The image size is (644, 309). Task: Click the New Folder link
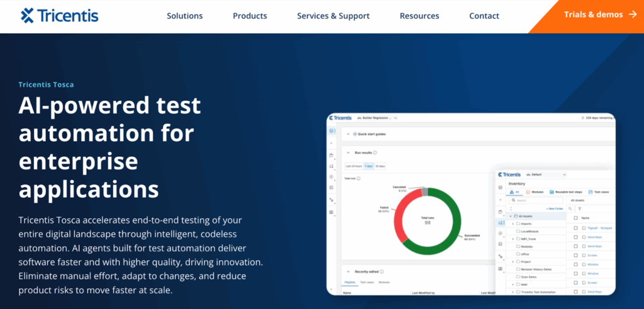point(555,208)
